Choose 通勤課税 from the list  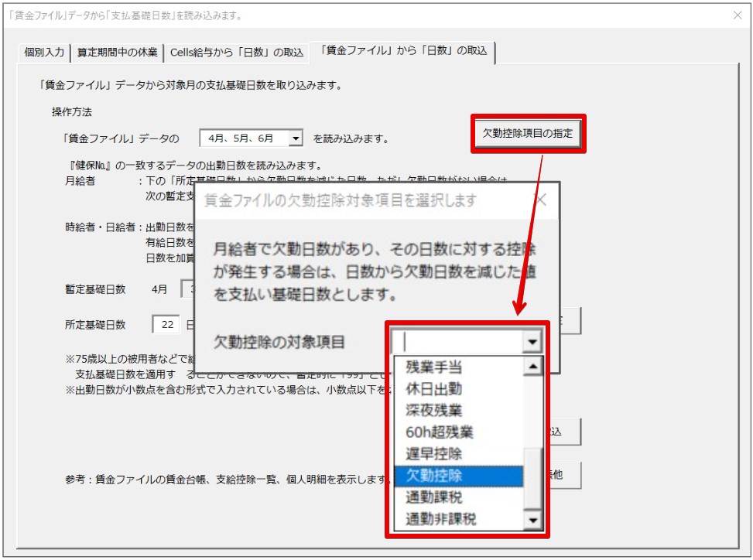point(459,497)
